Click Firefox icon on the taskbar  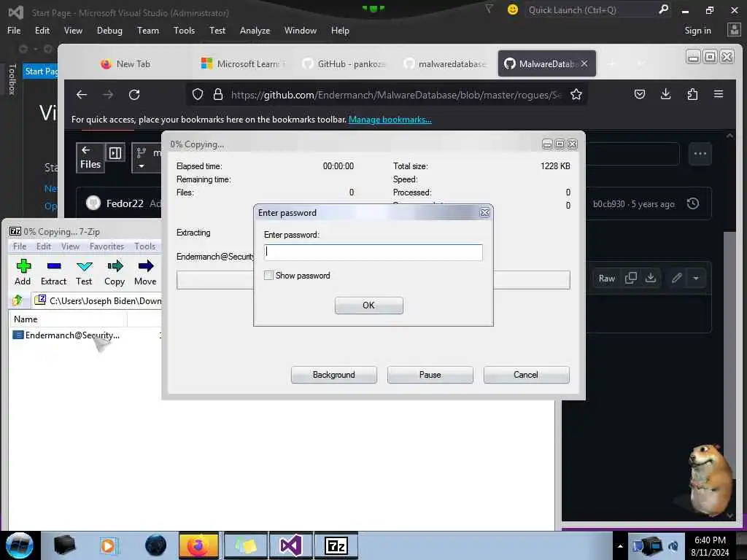click(x=198, y=545)
